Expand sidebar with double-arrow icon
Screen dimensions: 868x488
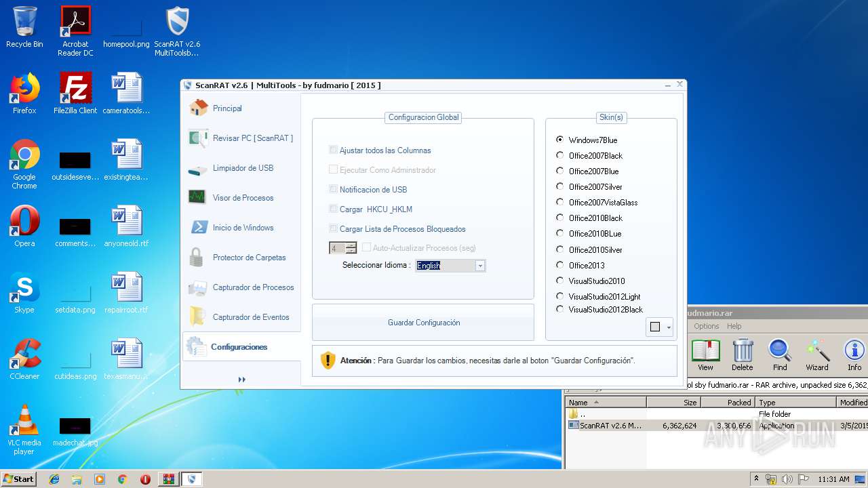[x=241, y=380]
